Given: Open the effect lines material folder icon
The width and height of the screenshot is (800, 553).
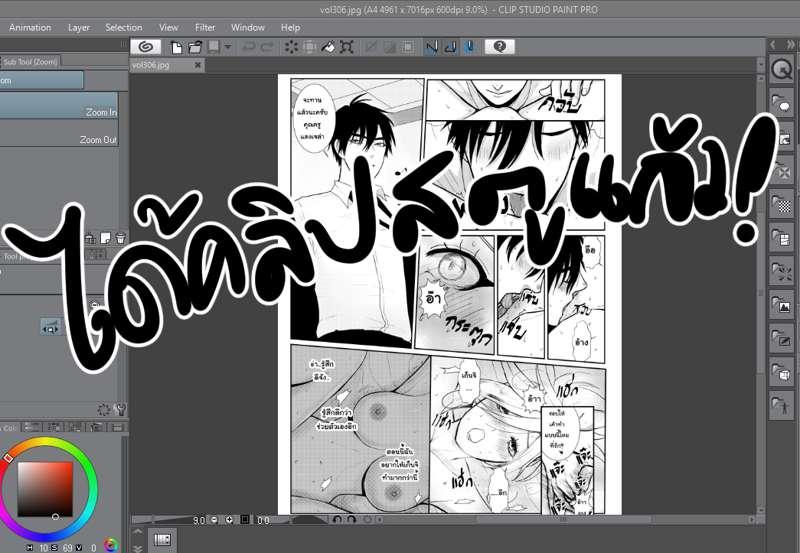Looking at the screenshot, I should (x=781, y=271).
